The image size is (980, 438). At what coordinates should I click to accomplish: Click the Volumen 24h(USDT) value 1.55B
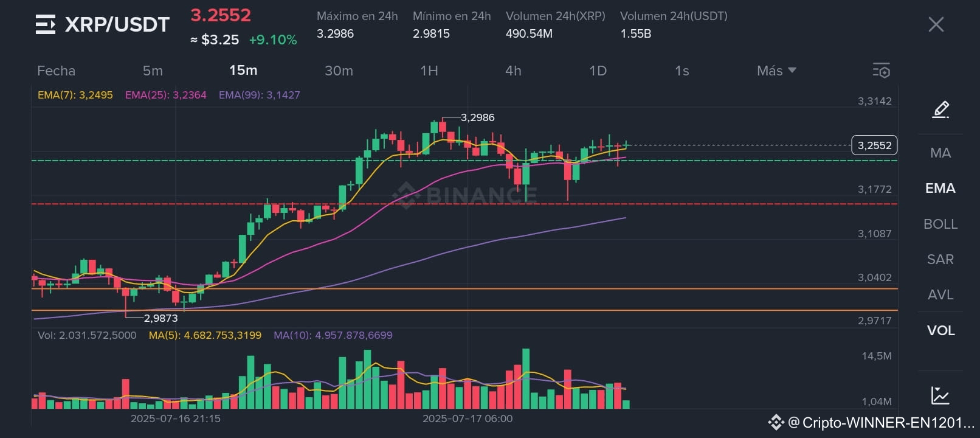pyautogui.click(x=635, y=34)
